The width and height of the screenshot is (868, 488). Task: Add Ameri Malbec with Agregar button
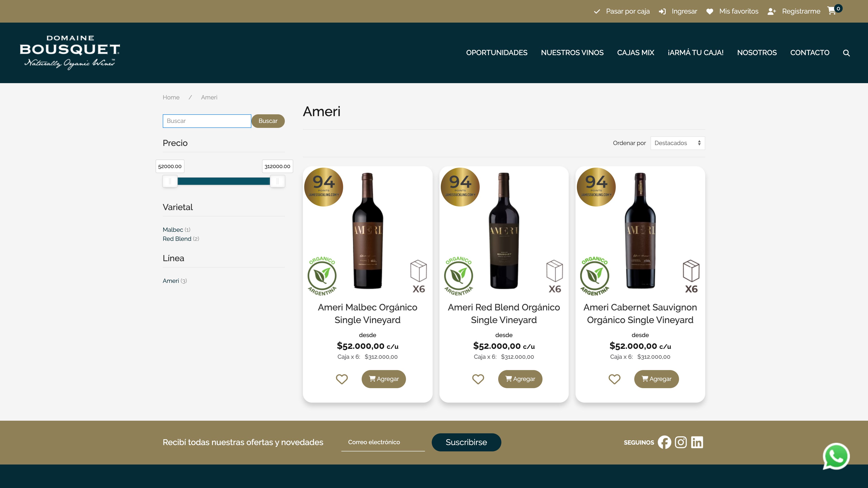384,379
